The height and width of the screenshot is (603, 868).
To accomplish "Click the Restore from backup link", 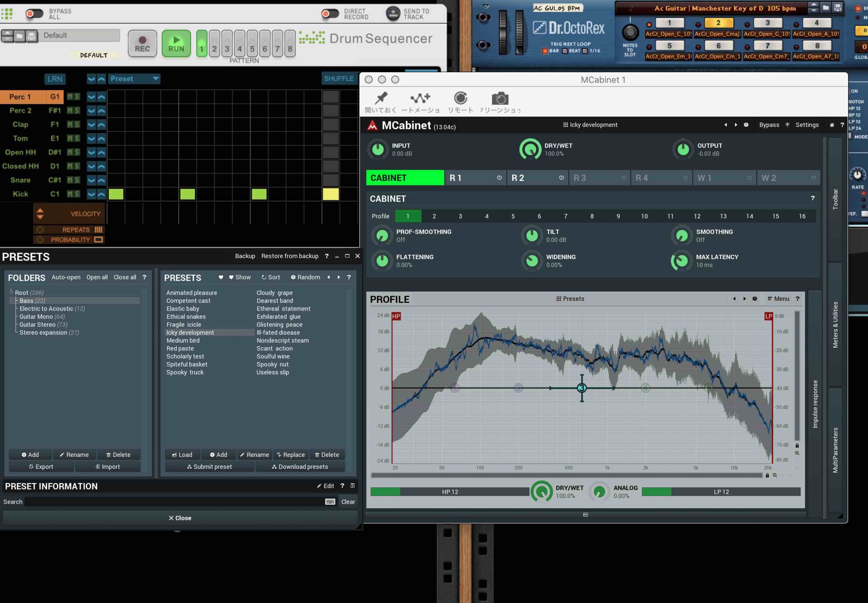I will coord(290,256).
